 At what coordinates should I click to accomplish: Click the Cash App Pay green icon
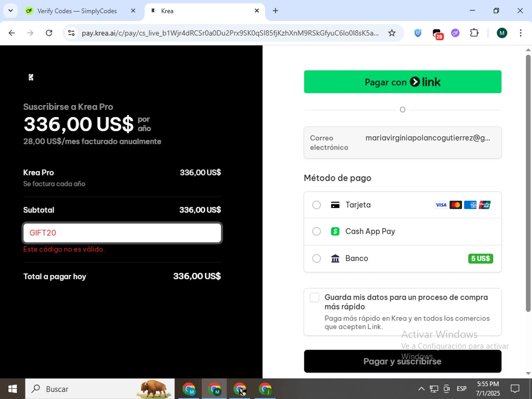pyautogui.click(x=335, y=232)
